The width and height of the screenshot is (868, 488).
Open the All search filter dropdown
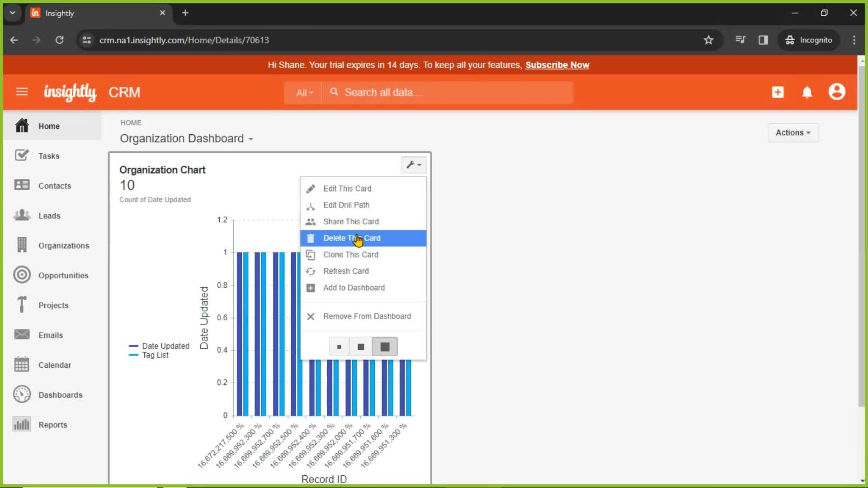(304, 93)
